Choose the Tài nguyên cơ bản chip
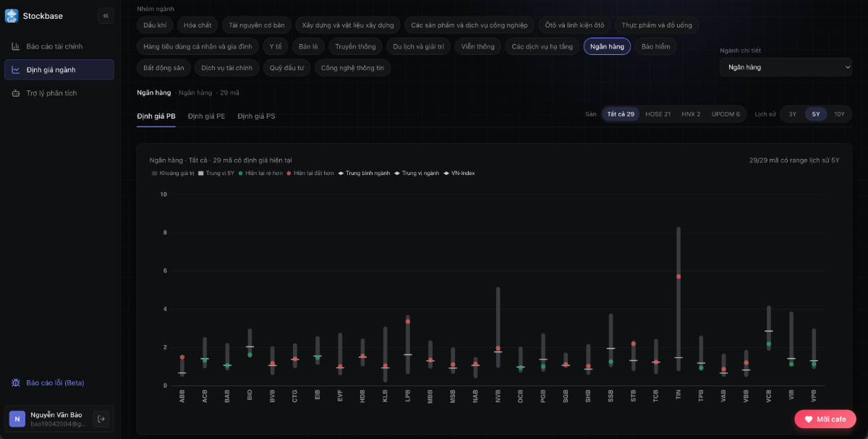868x439 pixels. 257,25
